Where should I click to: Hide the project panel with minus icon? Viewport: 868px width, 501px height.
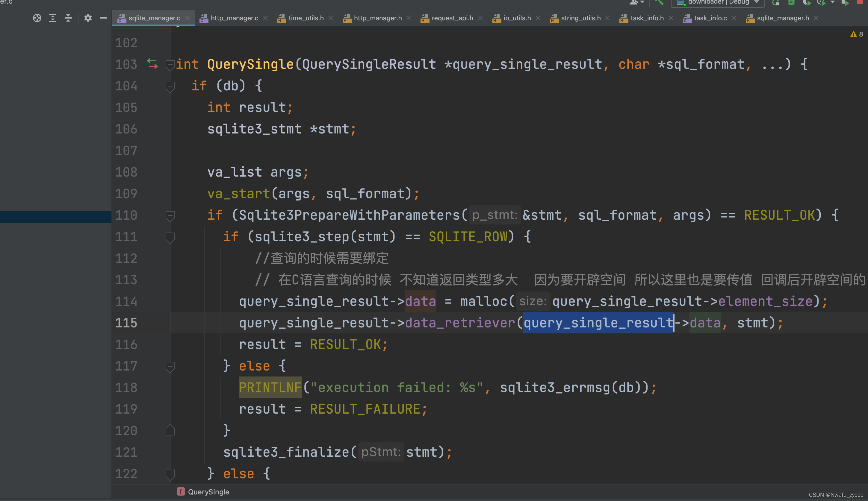click(x=103, y=18)
